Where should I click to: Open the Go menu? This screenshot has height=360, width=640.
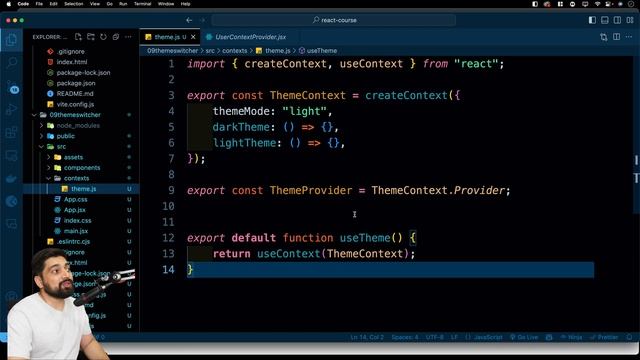[109, 4]
